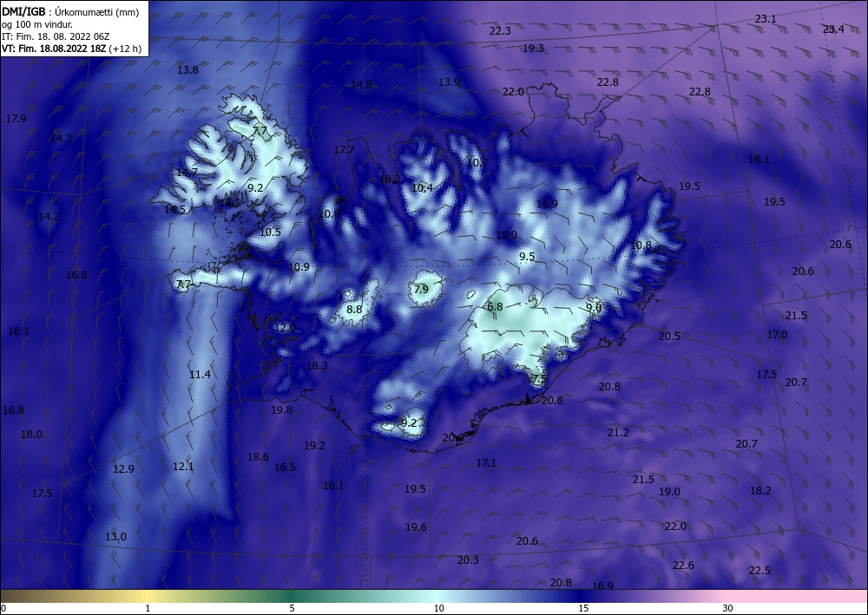Select the 16.5 value
868x615 pixels.
pyautogui.click(x=285, y=468)
